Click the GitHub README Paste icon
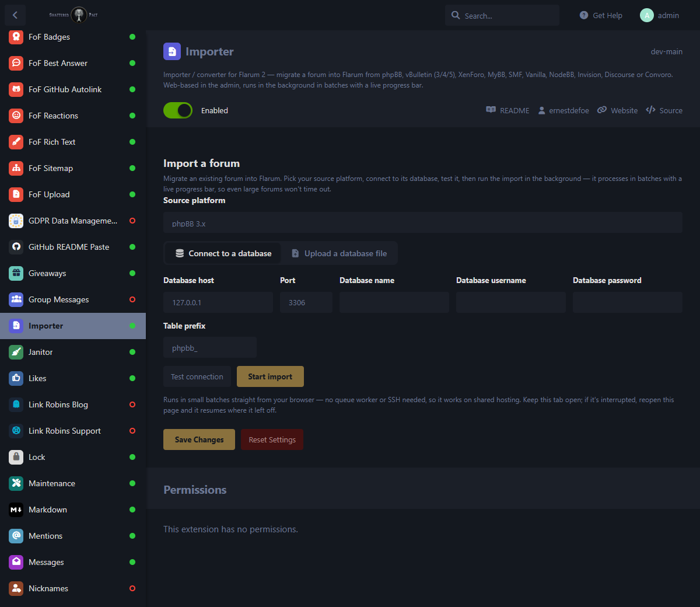The image size is (700, 607). pyautogui.click(x=16, y=247)
